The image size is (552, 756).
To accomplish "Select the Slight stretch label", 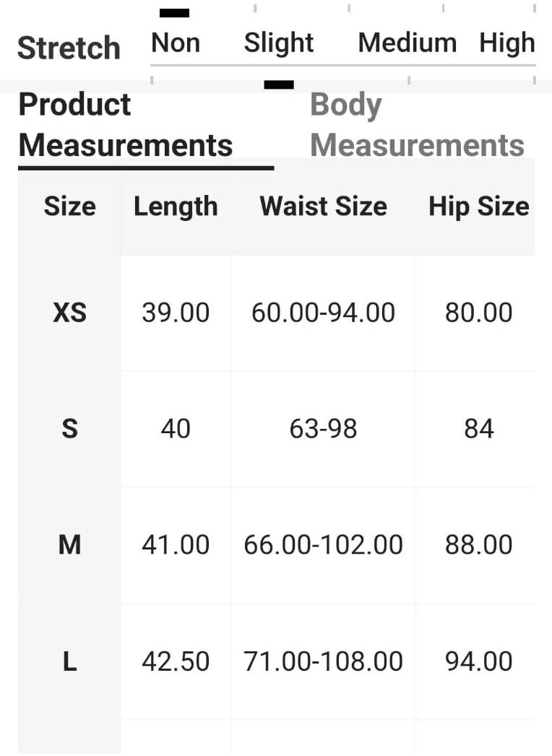I will tap(279, 43).
